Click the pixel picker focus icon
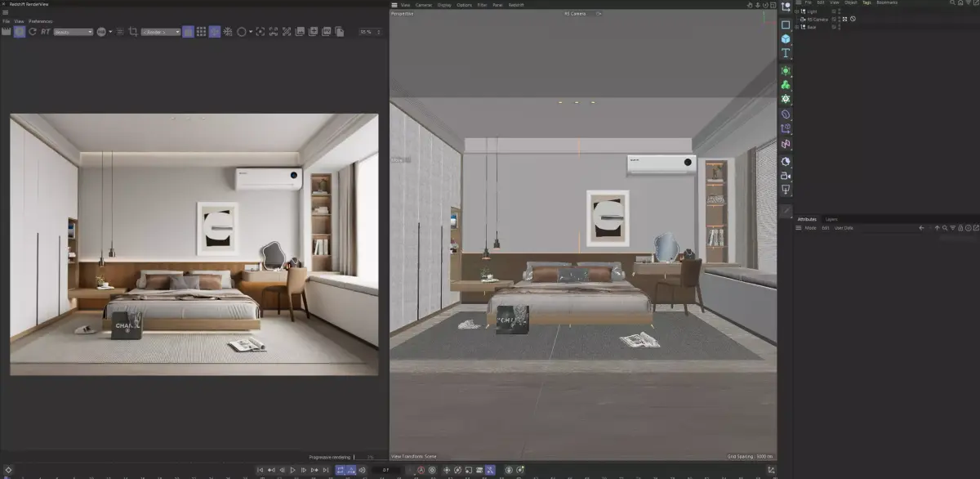 click(x=261, y=31)
